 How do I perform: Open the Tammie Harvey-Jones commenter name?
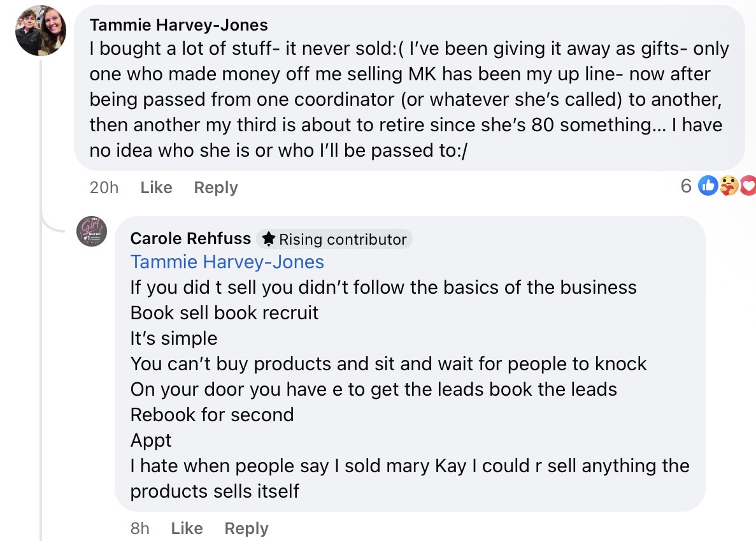point(178,25)
